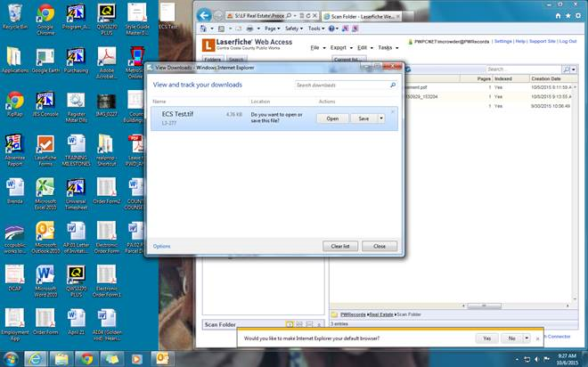
Task: Open Chrome from the taskbar
Action: (86, 357)
